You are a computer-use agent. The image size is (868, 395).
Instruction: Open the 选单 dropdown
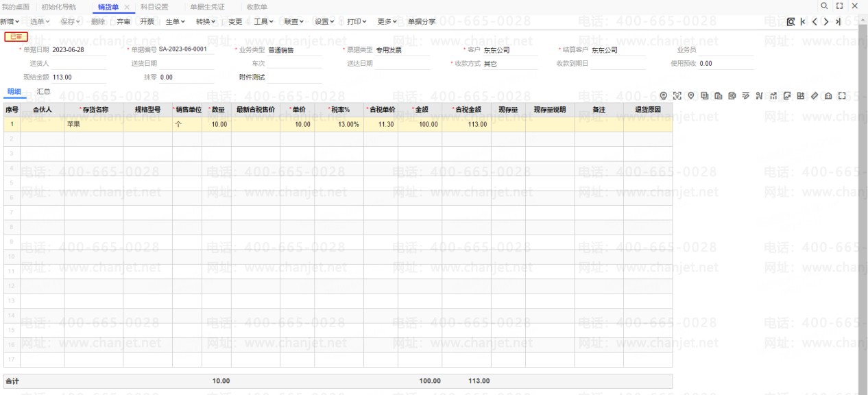[x=40, y=22]
